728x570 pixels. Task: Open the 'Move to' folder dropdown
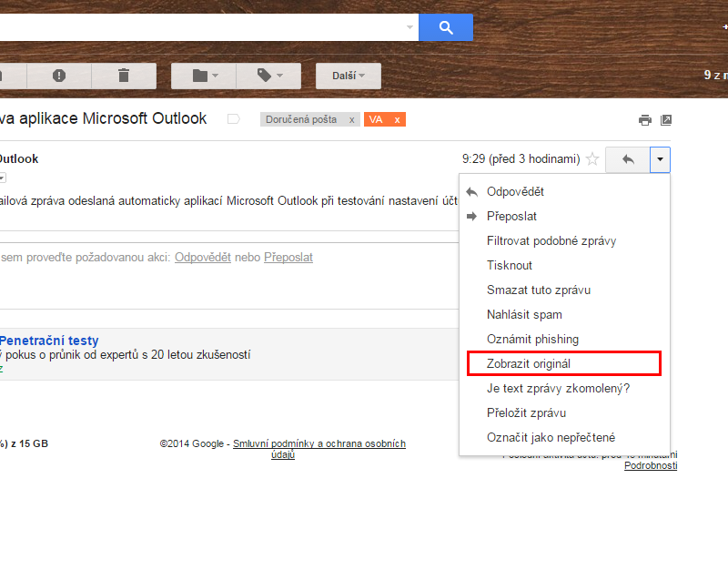[x=204, y=76]
